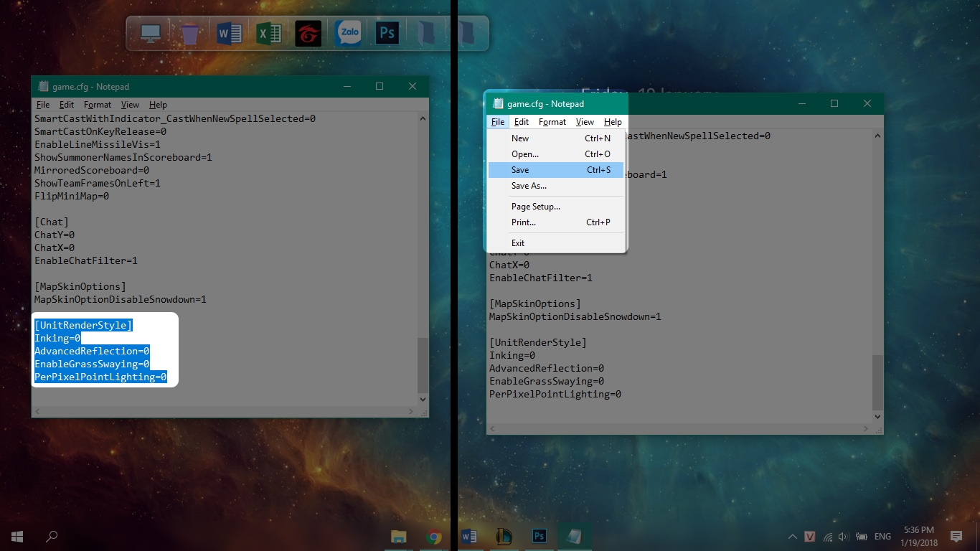This screenshot has height=551, width=980.
Task: Click the ENG language indicator
Action: click(882, 537)
